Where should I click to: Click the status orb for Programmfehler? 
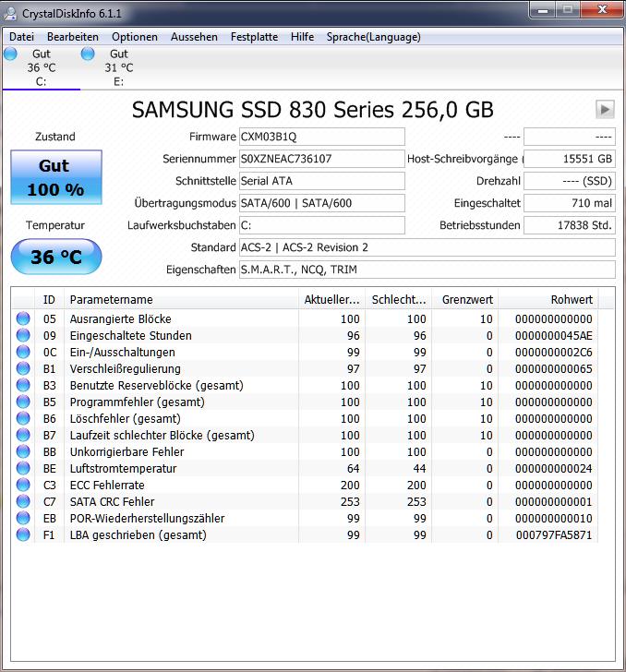[x=23, y=402]
